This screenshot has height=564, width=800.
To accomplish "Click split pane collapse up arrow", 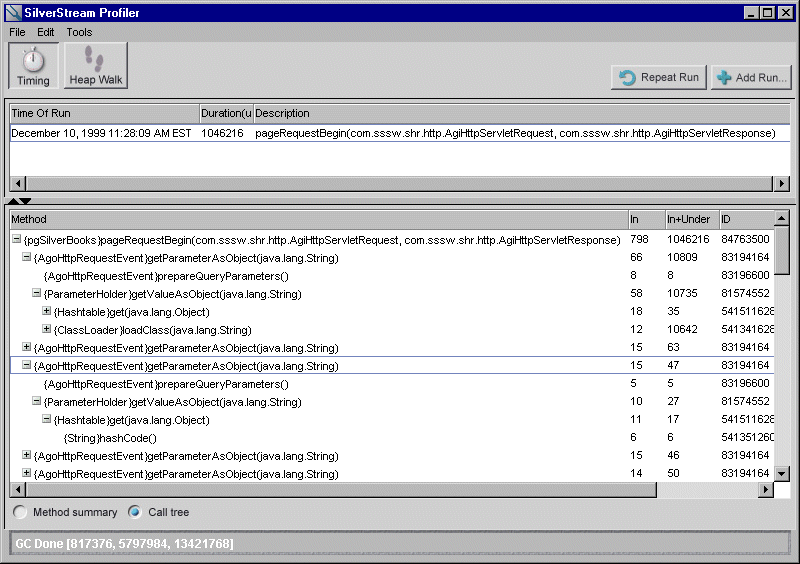I will 13,201.
